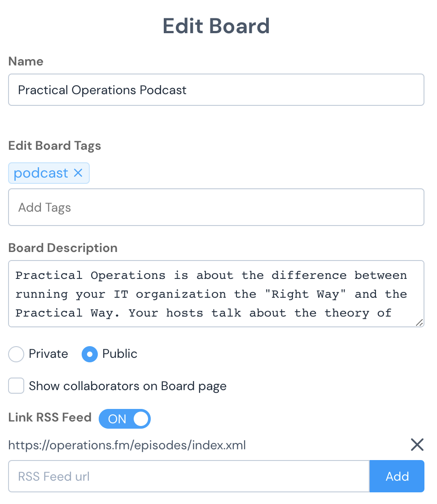Click the ON pill on the RSS toggle
The width and height of the screenshot is (437, 504).
(x=118, y=418)
